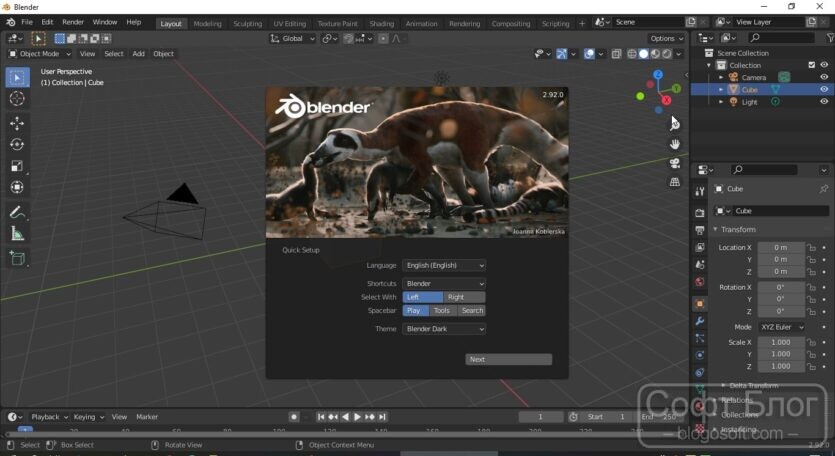Click the Z axis of navigation gizmo
Viewport: 835px width, 456px height.
[x=658, y=75]
